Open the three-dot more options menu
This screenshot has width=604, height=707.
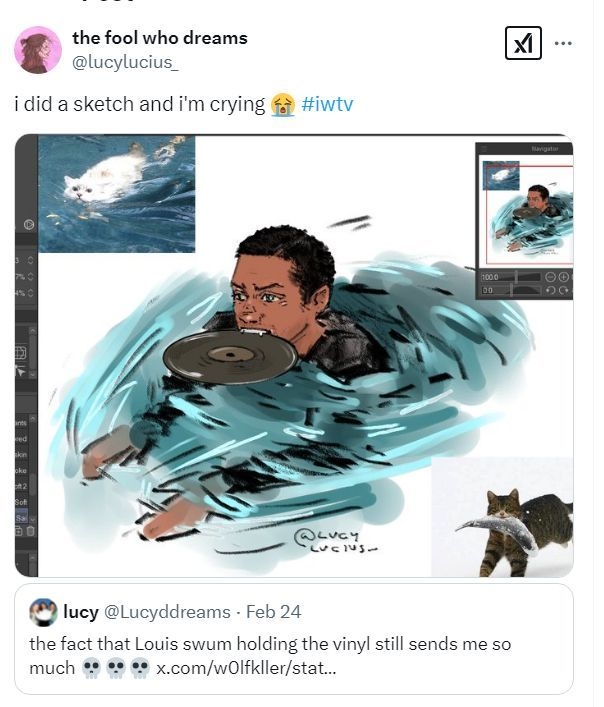pyautogui.click(x=564, y=43)
